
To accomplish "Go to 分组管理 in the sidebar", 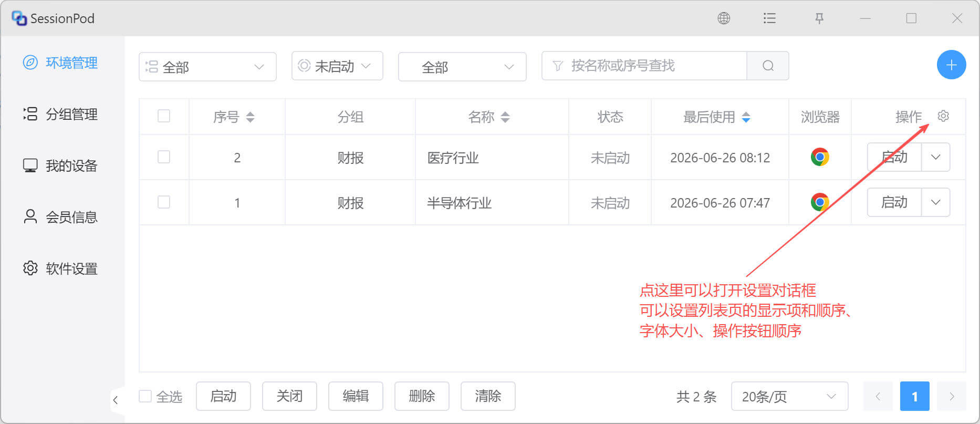I will click(61, 114).
